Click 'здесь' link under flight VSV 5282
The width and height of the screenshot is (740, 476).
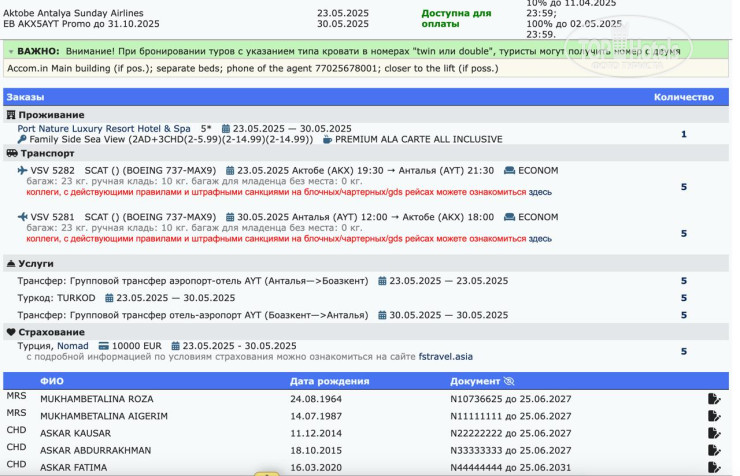pos(539,192)
